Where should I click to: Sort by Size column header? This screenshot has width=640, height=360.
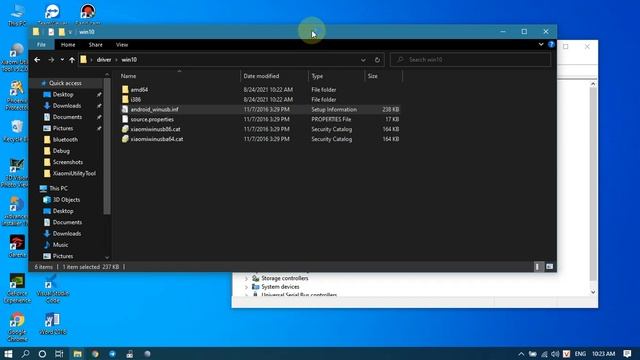click(x=373, y=76)
